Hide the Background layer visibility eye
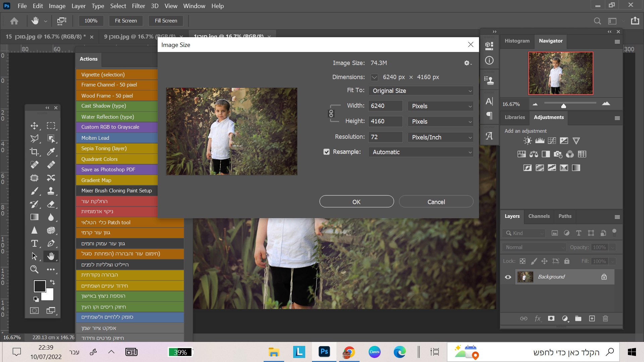The image size is (644, 362). [508, 277]
